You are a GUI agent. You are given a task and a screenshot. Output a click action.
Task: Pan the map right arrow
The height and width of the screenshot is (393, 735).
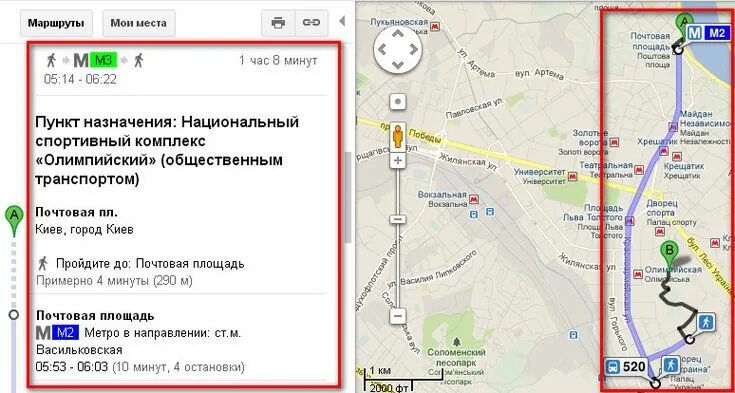tap(413, 49)
